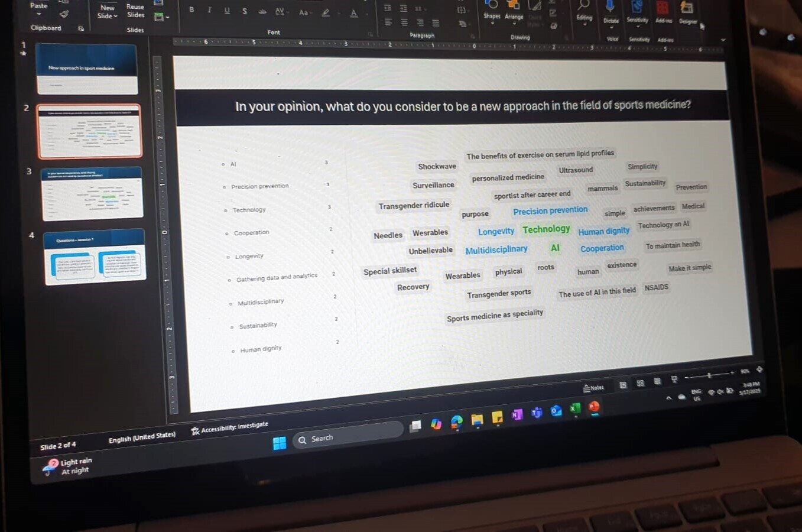Open OneNote from the taskbar
This screenshot has width=802, height=532.
coord(517,415)
